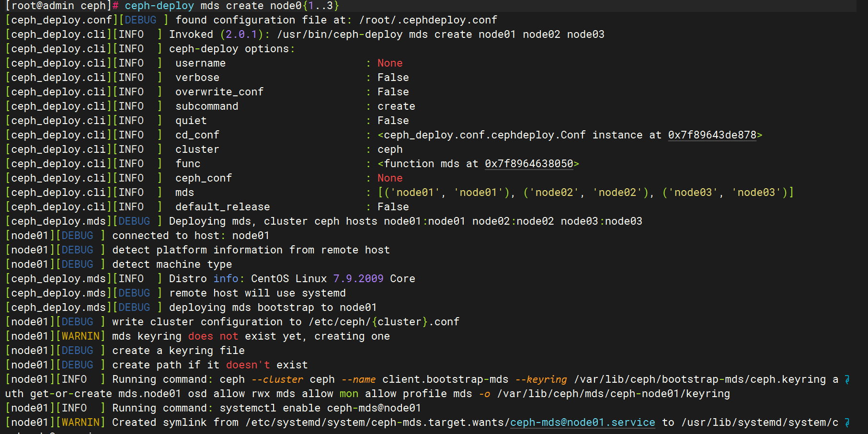This screenshot has height=434, width=868.
Task: Click the 'cd_conf' option label
Action: coord(197,135)
